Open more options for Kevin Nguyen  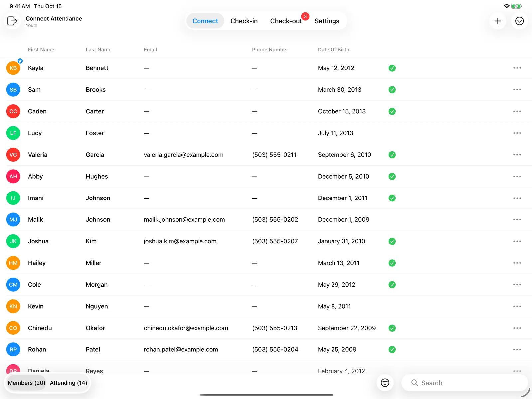coord(517,306)
